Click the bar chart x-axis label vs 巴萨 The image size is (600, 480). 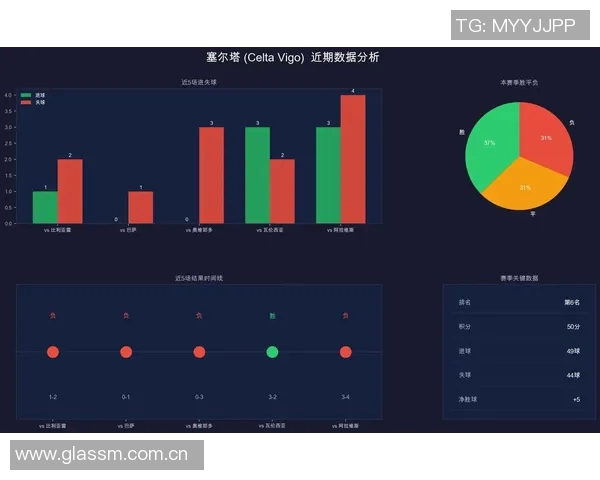pyautogui.click(x=128, y=230)
